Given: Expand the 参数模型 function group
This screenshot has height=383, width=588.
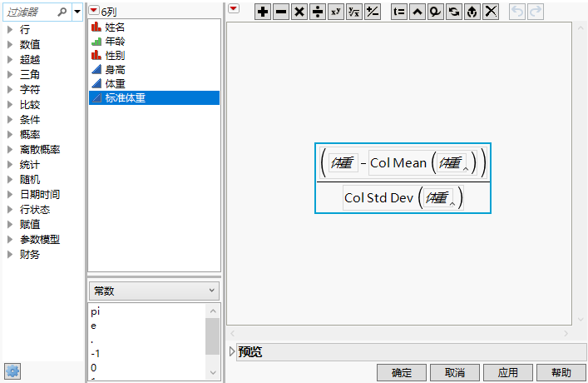Looking at the screenshot, I should [10, 240].
